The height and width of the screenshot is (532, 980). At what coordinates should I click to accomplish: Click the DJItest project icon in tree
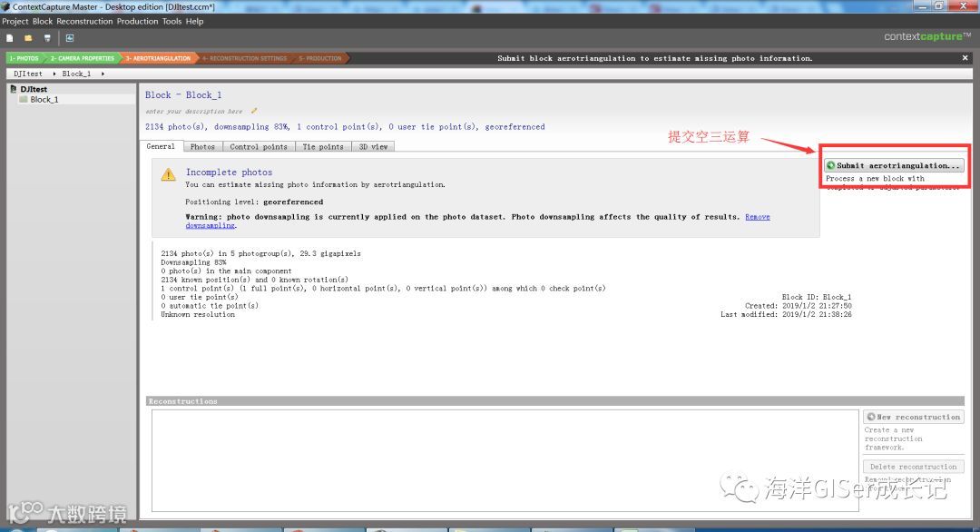click(x=13, y=89)
